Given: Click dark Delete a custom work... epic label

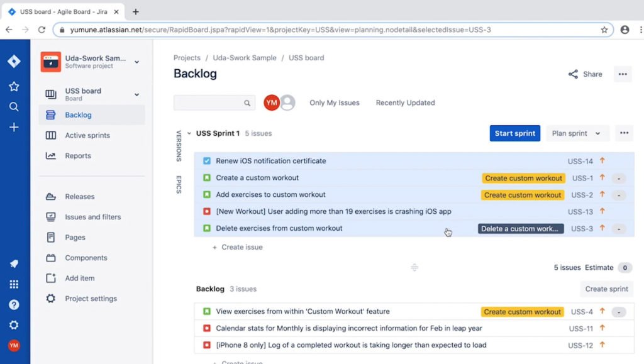Looking at the screenshot, I should click(520, 229).
